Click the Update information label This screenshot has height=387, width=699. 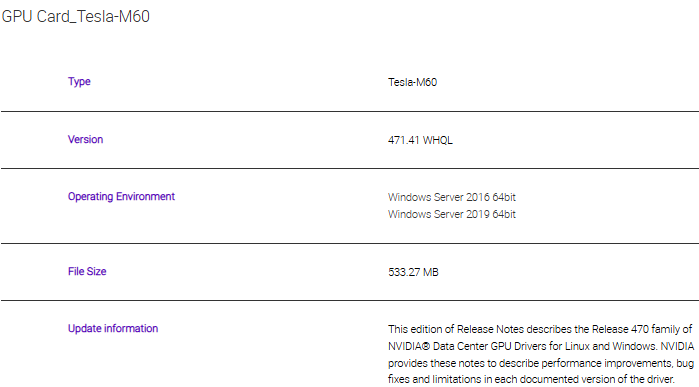coord(113,329)
